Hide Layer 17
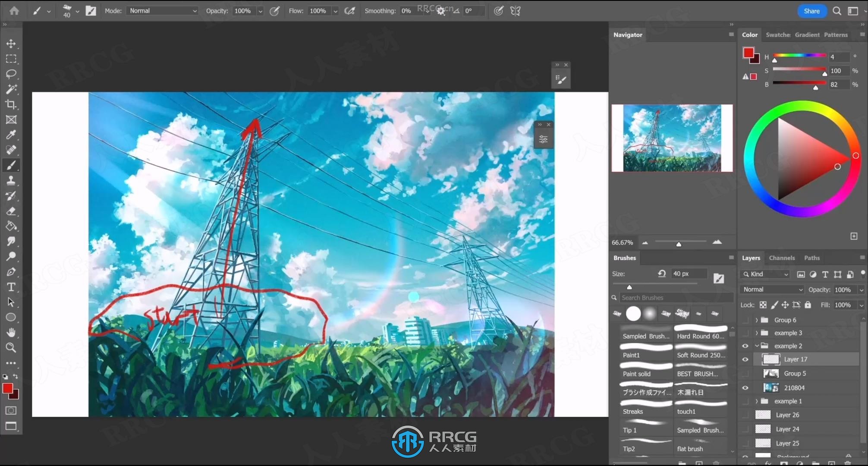 click(745, 359)
